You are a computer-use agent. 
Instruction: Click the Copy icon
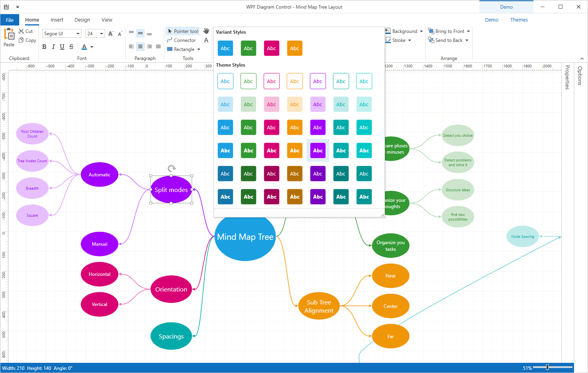pos(22,40)
